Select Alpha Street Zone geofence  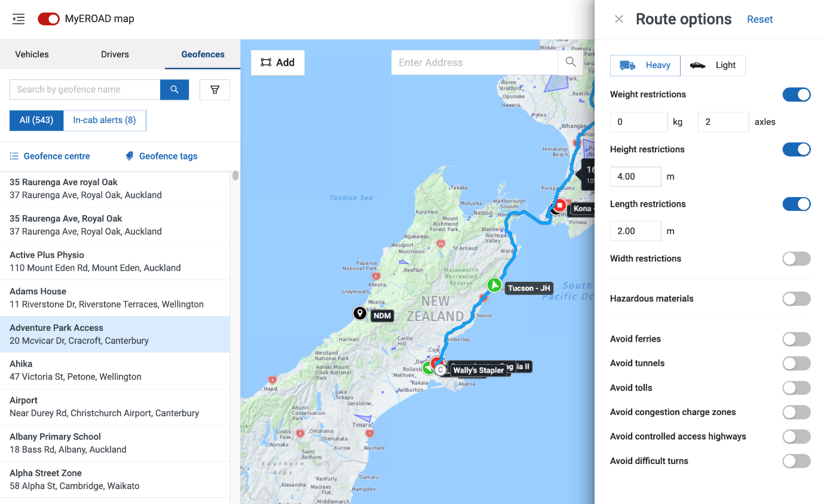[x=115, y=480]
